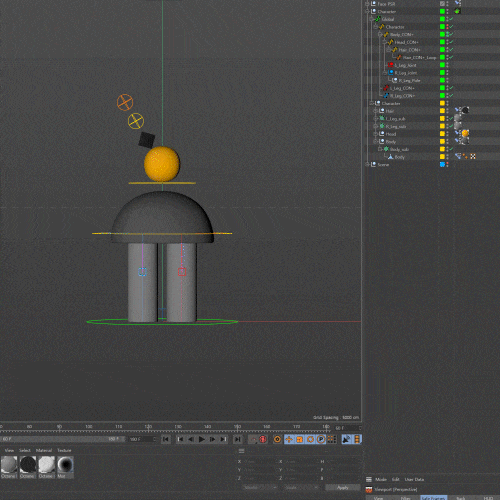Jump to the start of the timeline

pyautogui.click(x=166, y=439)
